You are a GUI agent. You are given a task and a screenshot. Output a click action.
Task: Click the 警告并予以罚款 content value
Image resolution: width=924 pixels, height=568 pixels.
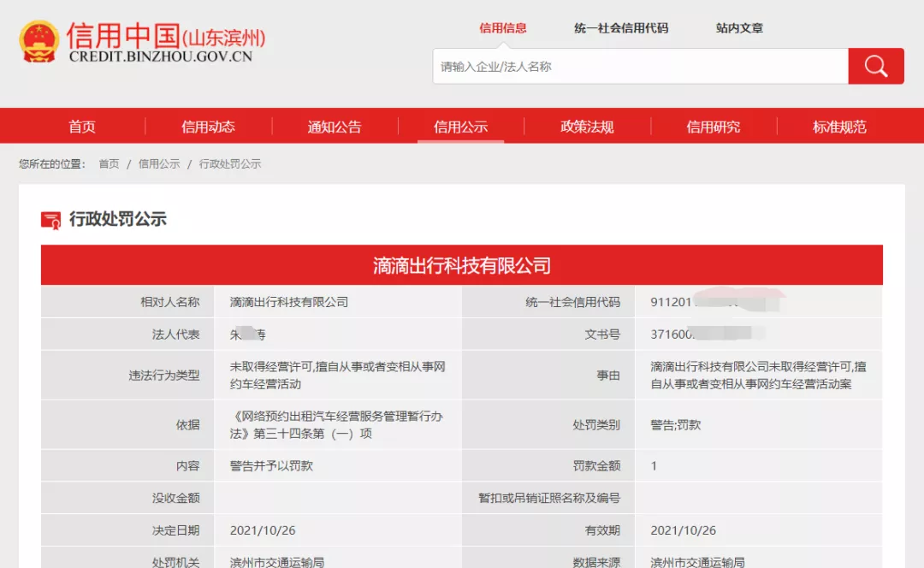pos(271,466)
